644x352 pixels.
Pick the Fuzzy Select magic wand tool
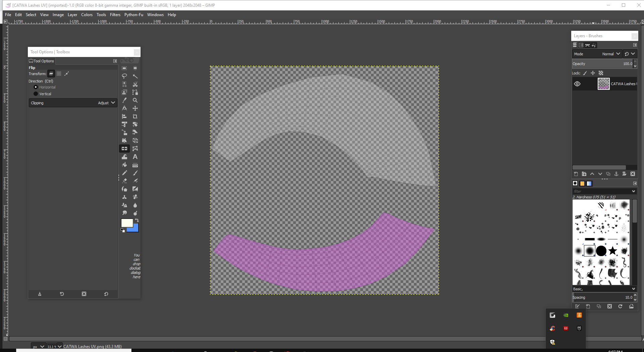pyautogui.click(x=135, y=76)
